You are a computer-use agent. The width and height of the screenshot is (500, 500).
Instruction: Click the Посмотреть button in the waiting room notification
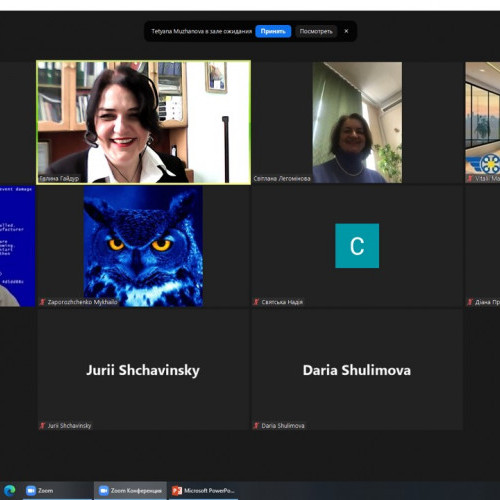pyautogui.click(x=316, y=31)
